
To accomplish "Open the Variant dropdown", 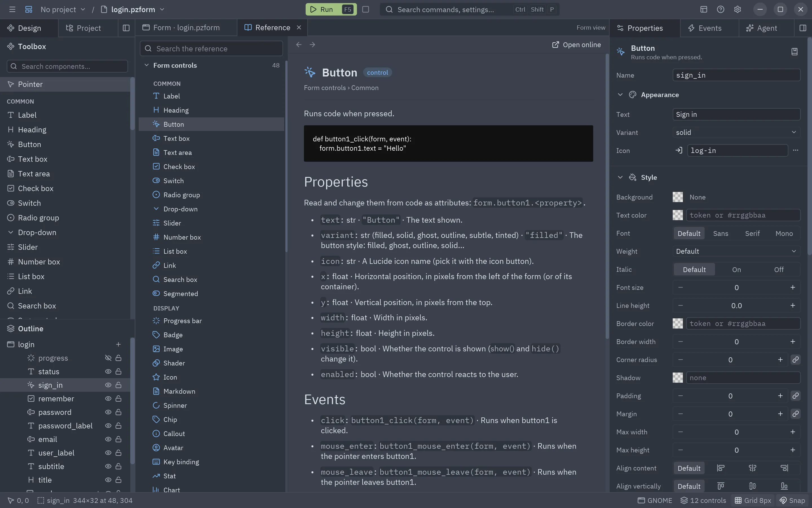I will (736, 133).
